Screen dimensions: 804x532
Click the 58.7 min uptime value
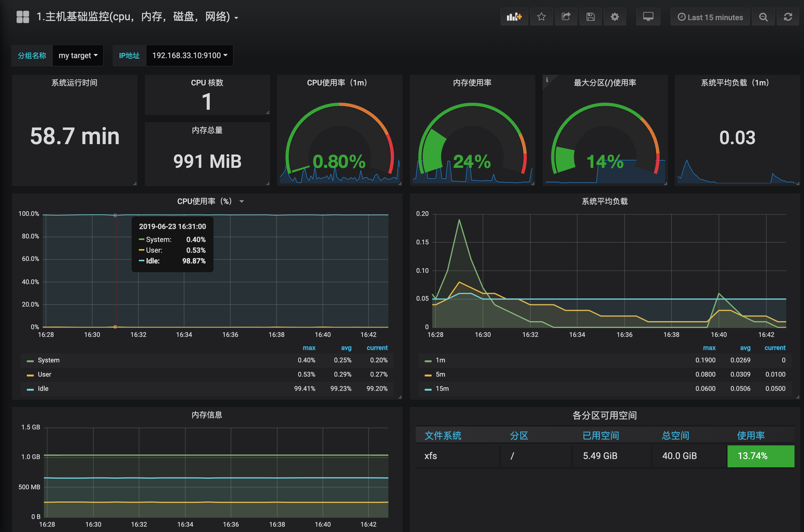pyautogui.click(x=75, y=136)
